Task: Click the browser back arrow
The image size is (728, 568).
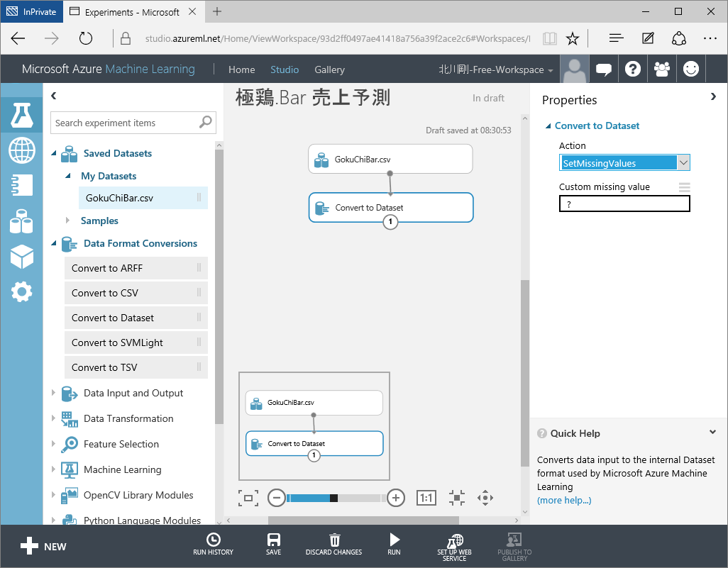Action: 18,38
